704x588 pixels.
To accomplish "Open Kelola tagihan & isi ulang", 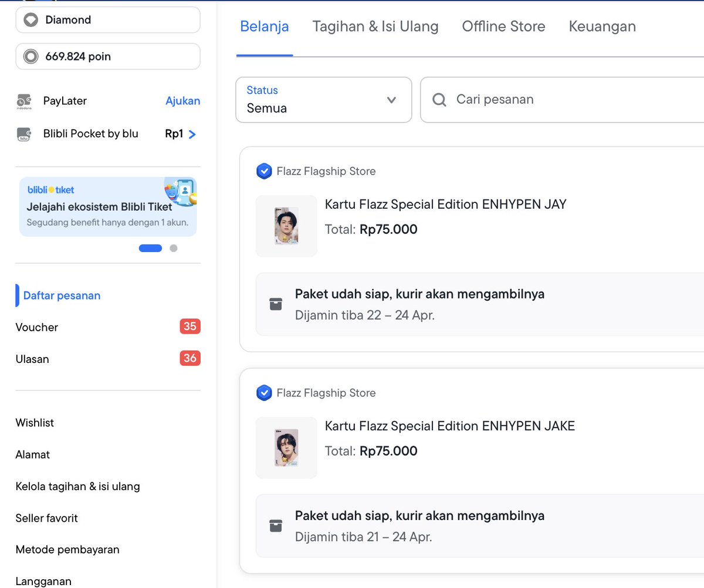I will (77, 486).
